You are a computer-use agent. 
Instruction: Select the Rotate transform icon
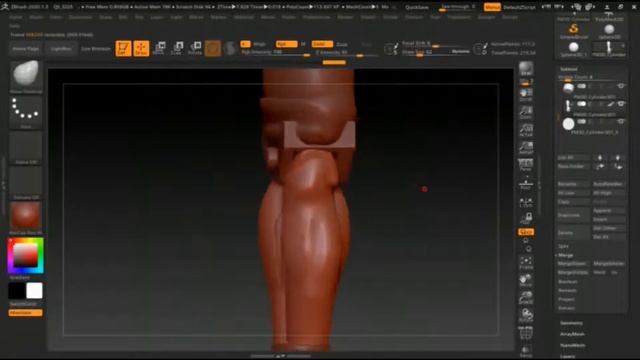[195, 49]
